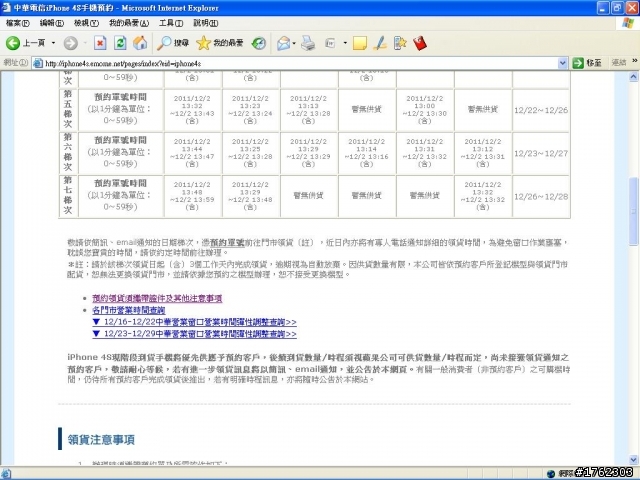Screen dimensions: 640x480
Task: Expand the Links toolbar chevron
Action: [x=634, y=61]
